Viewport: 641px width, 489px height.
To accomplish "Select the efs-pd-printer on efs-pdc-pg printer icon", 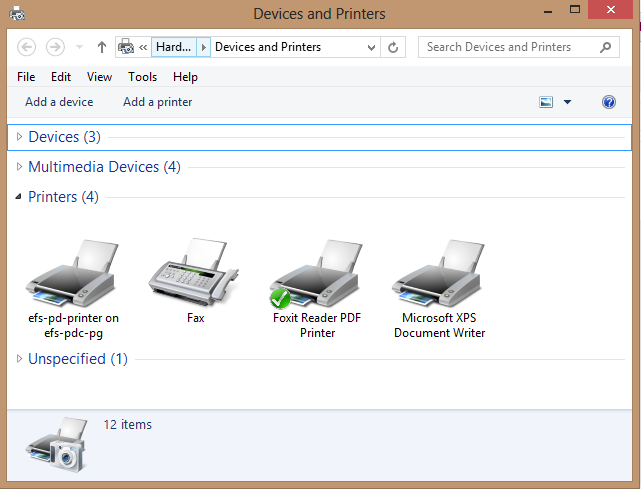I will coord(73,273).
